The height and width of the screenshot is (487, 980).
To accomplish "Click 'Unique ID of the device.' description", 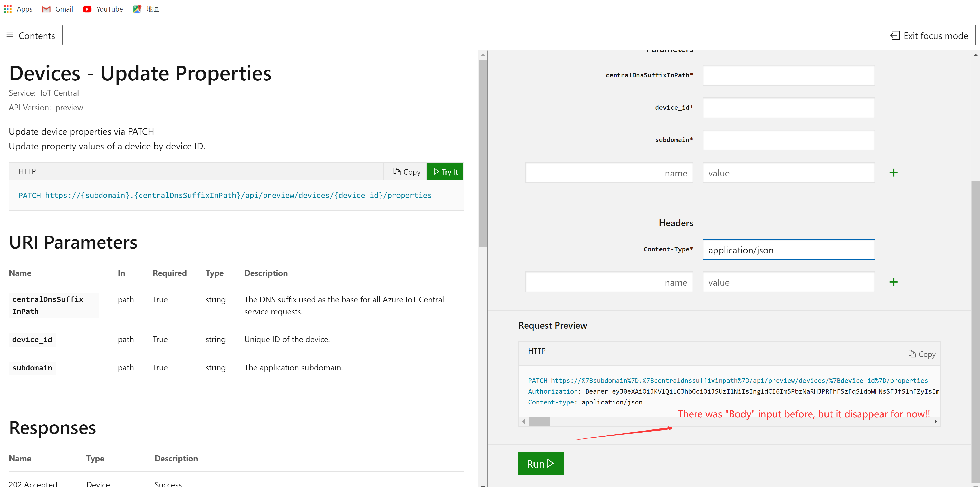I will click(x=287, y=339).
